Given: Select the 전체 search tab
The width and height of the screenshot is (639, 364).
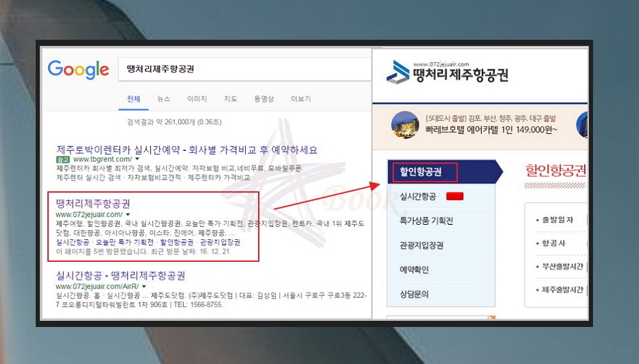Looking at the screenshot, I should pos(133,99).
